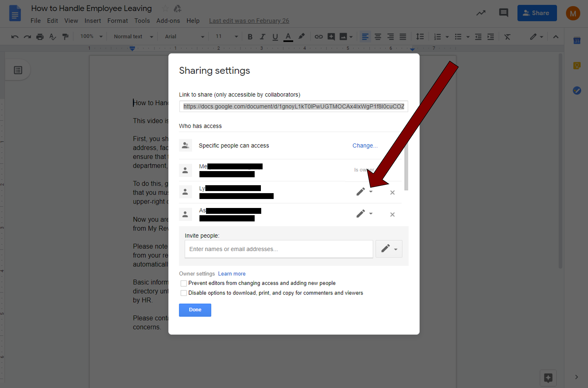
Task: Open the text color picker
Action: pyautogui.click(x=288, y=37)
